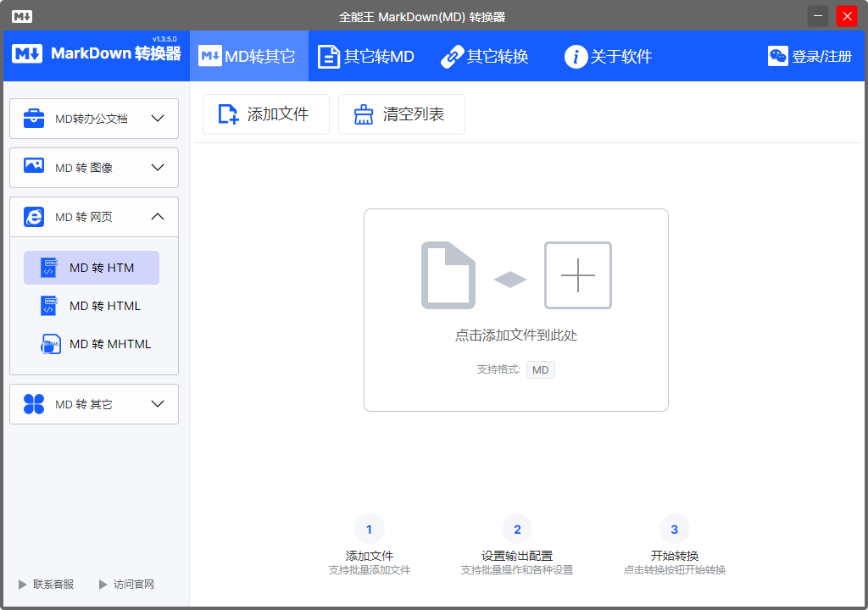This screenshot has width=868, height=610.
Task: Click the triangle icon before 访问官网
Action: pos(103,585)
